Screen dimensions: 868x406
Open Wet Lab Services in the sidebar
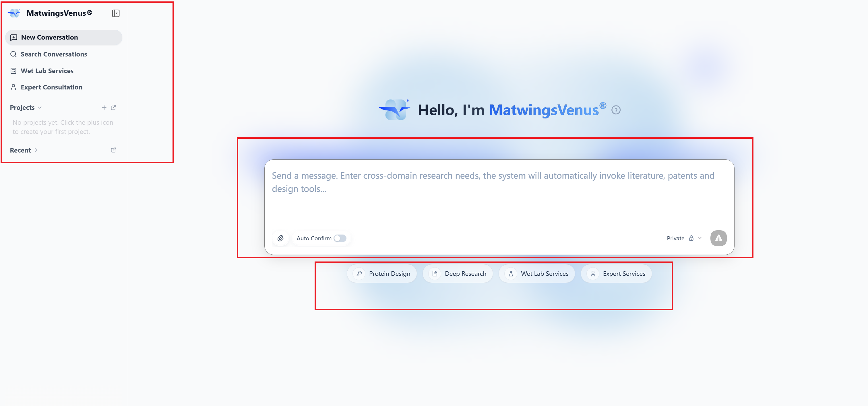click(x=64, y=70)
